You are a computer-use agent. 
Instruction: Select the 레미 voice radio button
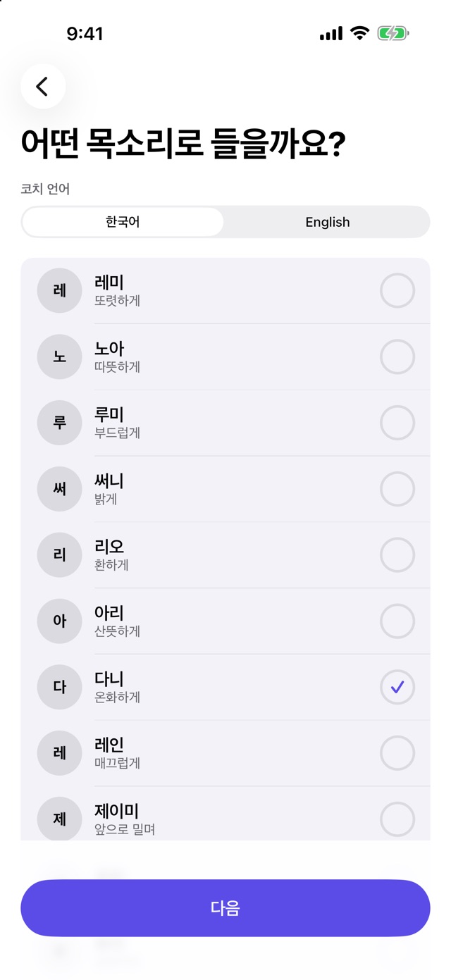397,290
